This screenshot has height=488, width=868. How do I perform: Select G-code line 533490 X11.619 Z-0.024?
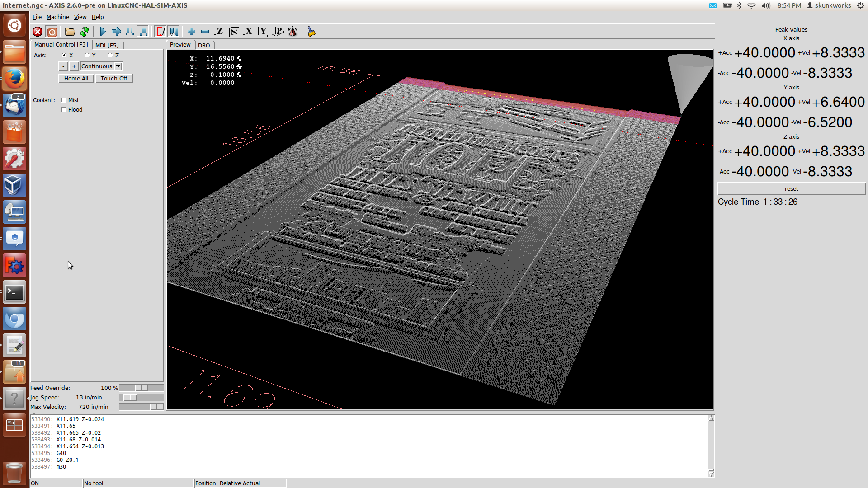[x=67, y=419]
